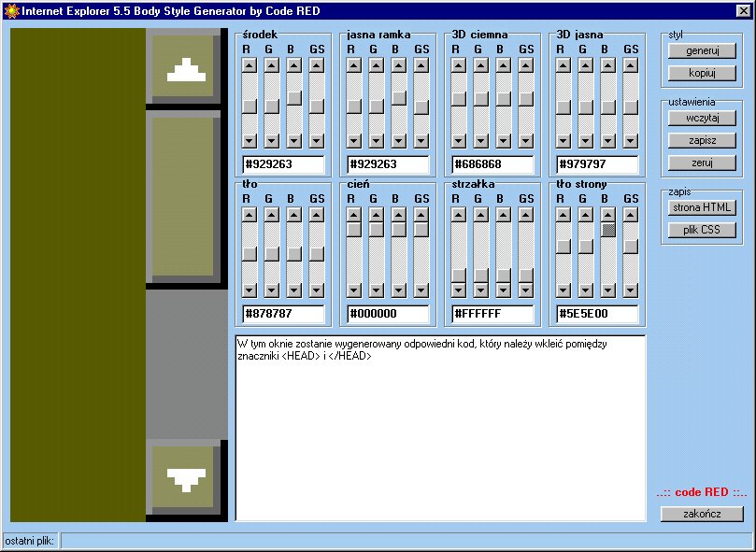
Task: Click the up arrow of środek B slider
Action: pyautogui.click(x=294, y=65)
